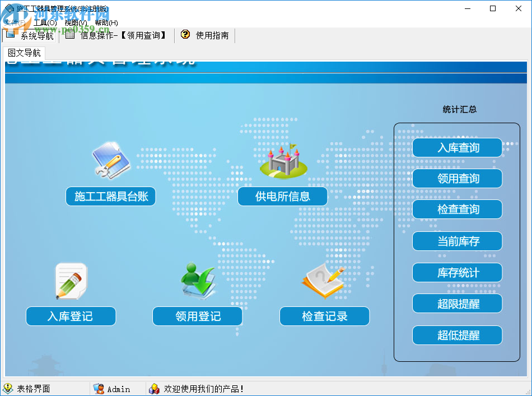Viewport: 532px width, 396px height.
Task: Click the Admin user icon in status bar
Action: (x=99, y=389)
